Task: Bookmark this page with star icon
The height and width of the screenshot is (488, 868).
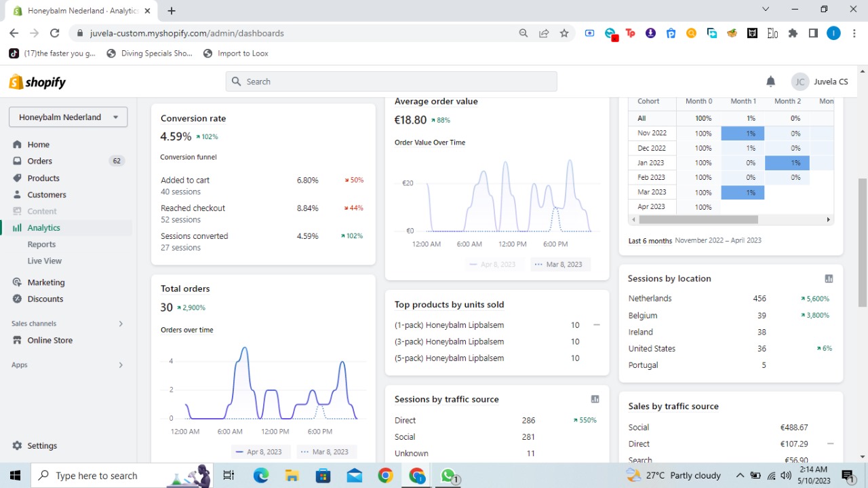Action: (x=564, y=33)
